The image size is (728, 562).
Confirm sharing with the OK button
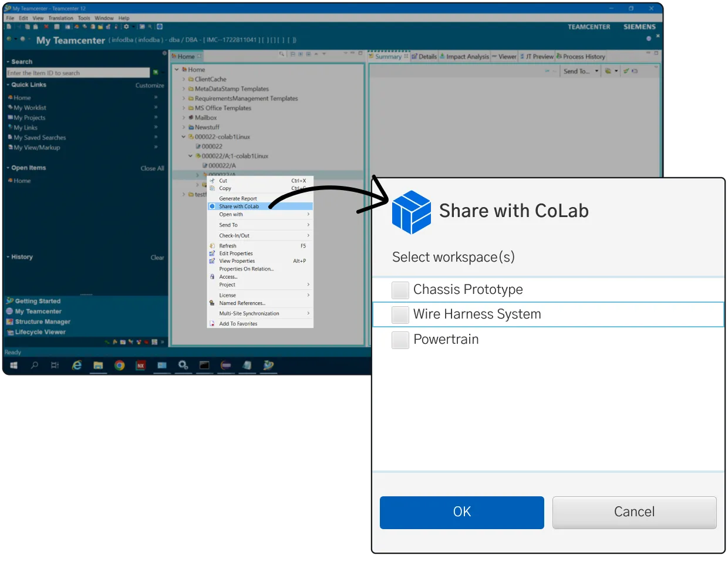(x=462, y=512)
